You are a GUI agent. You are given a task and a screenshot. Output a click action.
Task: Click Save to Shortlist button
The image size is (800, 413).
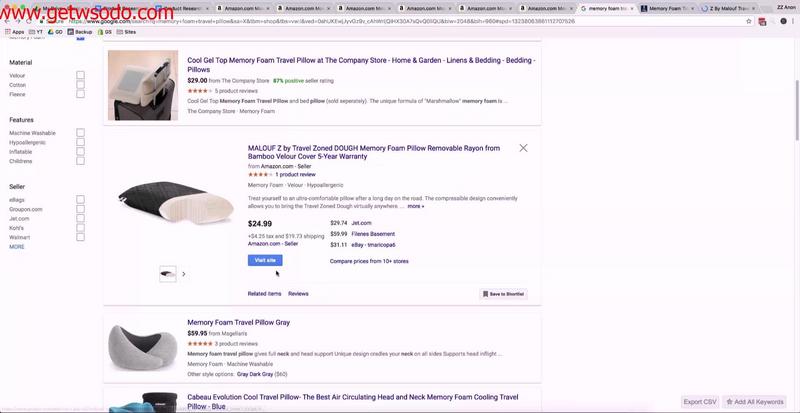click(504, 294)
